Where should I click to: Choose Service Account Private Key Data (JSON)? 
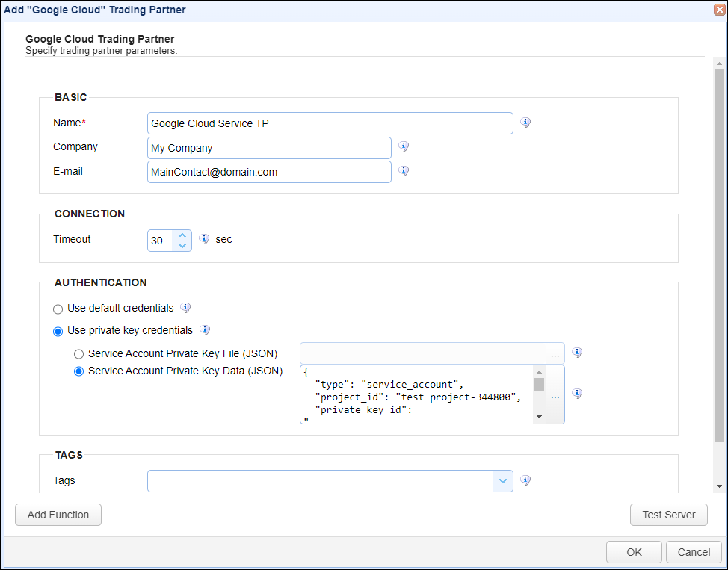tap(79, 371)
